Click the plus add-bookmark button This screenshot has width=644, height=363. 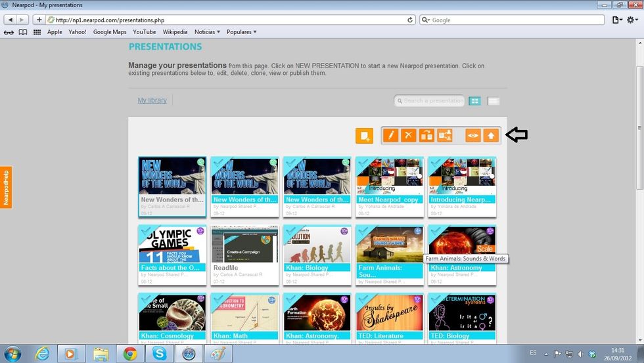(x=39, y=20)
